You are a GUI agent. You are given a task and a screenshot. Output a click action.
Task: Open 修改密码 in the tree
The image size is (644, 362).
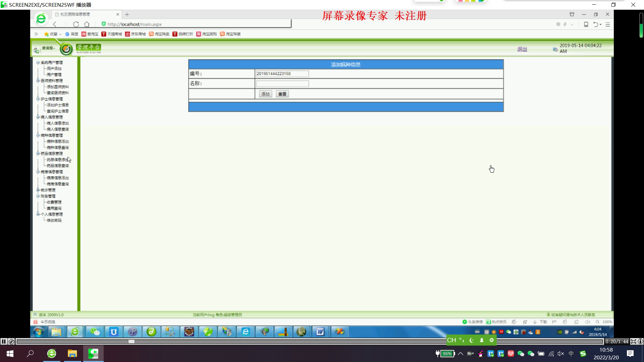tap(54, 220)
